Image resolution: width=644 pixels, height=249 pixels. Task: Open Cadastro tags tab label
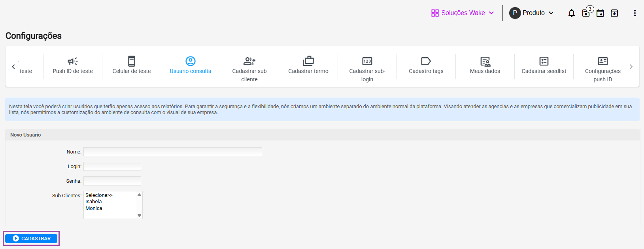tap(426, 71)
